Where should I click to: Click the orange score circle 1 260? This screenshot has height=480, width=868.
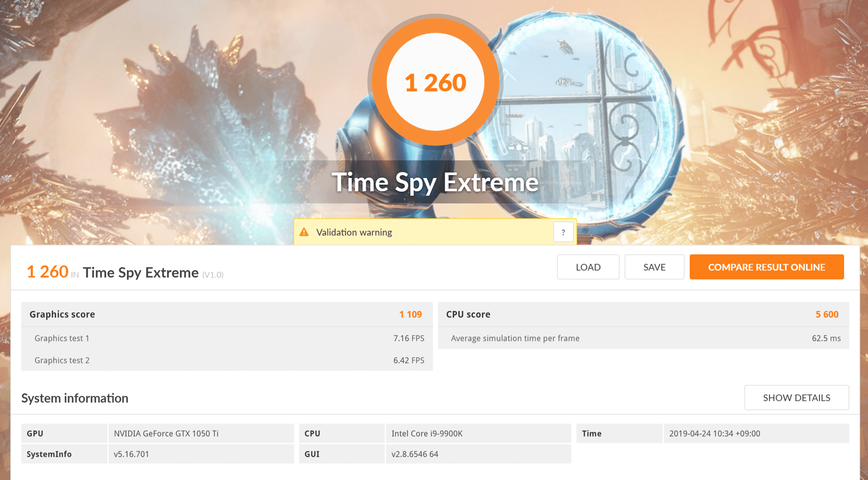point(435,82)
